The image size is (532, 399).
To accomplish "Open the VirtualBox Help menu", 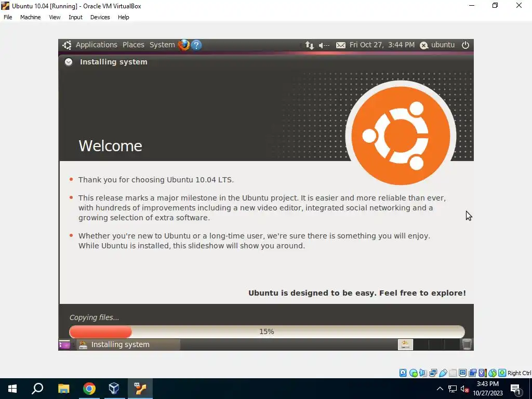I will click(124, 17).
